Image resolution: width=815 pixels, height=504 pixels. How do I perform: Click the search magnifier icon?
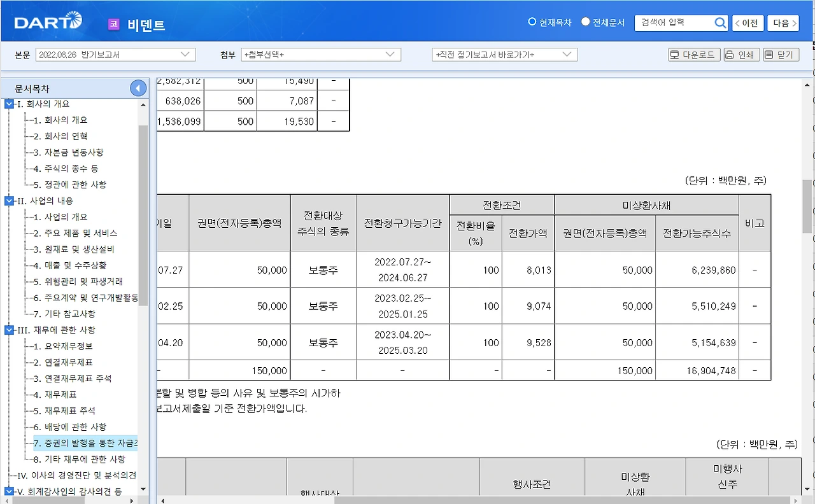coord(720,23)
